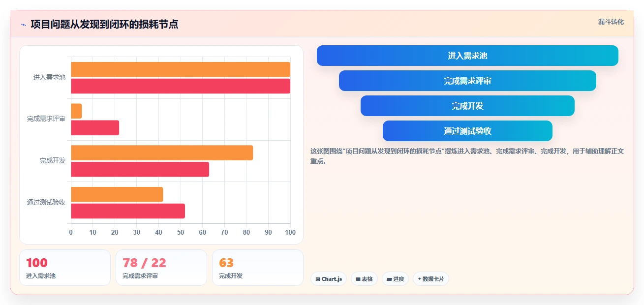Select the 数据卡片 tag pill
Screen dimensions: 644x305
[430, 279]
